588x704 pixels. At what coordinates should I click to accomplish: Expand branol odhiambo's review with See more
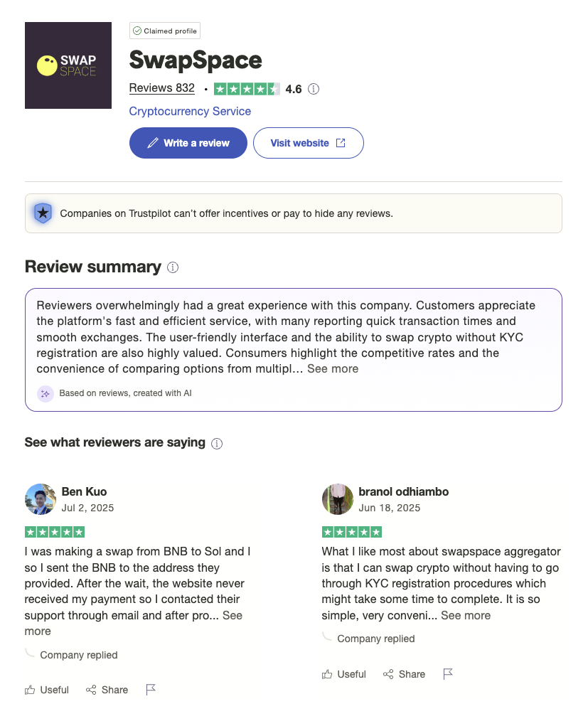466,615
